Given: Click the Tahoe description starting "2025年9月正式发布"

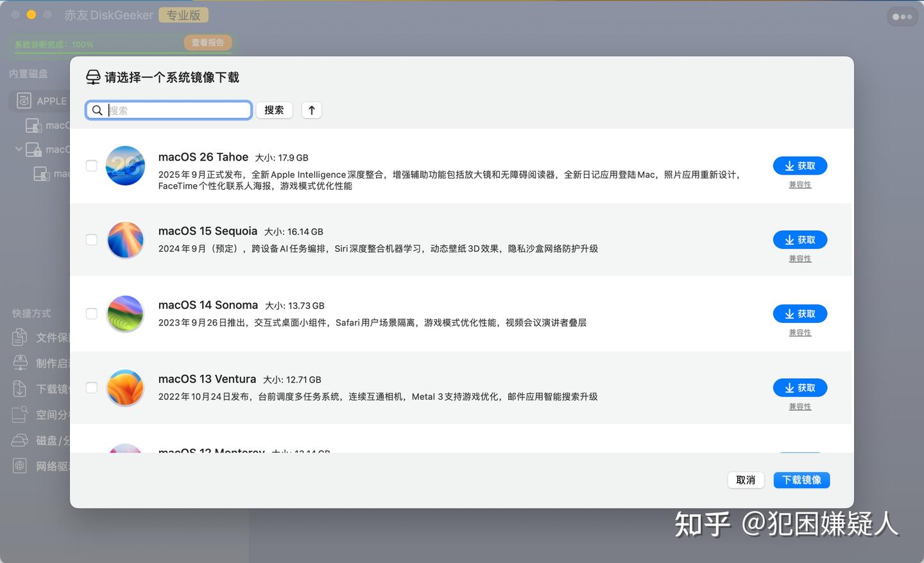Looking at the screenshot, I should 449,180.
